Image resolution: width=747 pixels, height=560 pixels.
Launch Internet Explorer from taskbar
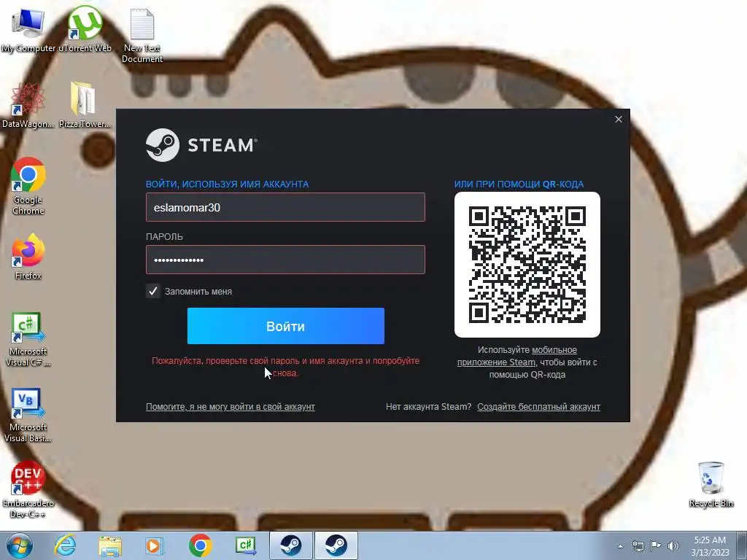point(65,545)
